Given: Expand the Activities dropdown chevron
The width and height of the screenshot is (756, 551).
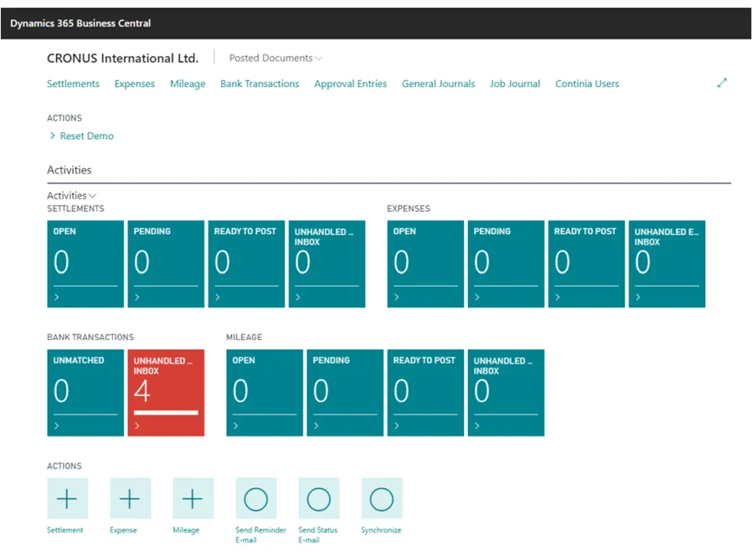Looking at the screenshot, I should 93,196.
